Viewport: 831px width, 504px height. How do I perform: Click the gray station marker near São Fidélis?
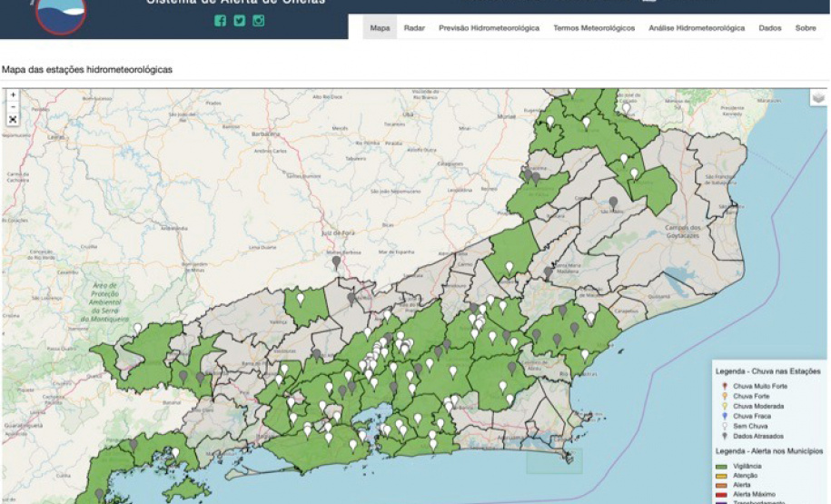click(613, 202)
